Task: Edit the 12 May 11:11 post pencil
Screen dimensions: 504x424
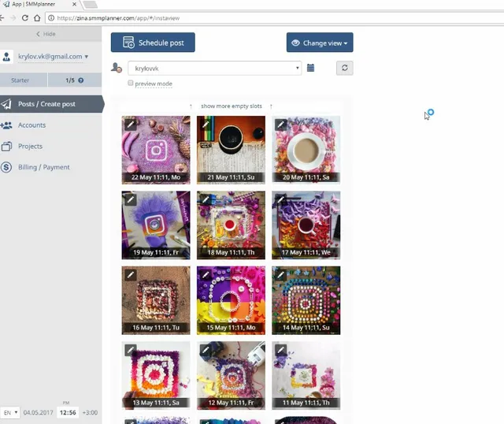Action: coord(206,350)
